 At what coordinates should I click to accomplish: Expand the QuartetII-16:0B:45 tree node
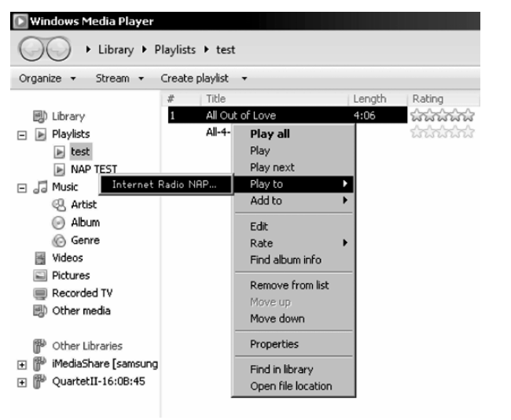[x=22, y=382]
